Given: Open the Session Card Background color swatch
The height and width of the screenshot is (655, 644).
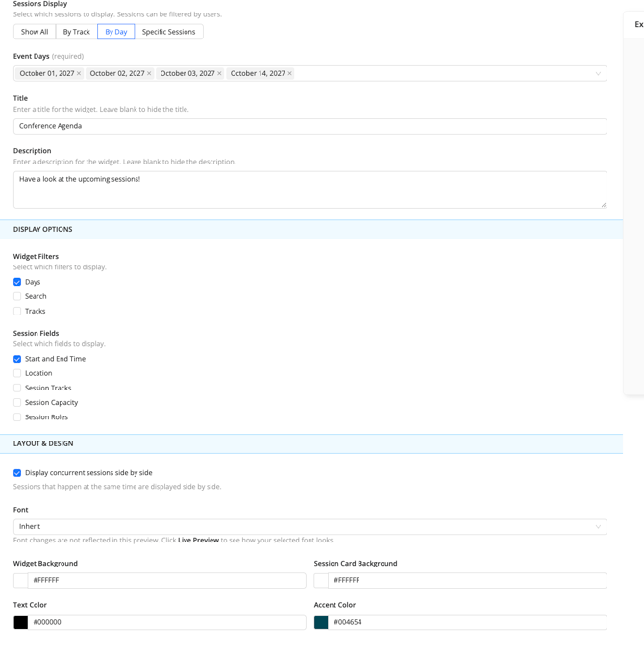Looking at the screenshot, I should click(x=321, y=581).
